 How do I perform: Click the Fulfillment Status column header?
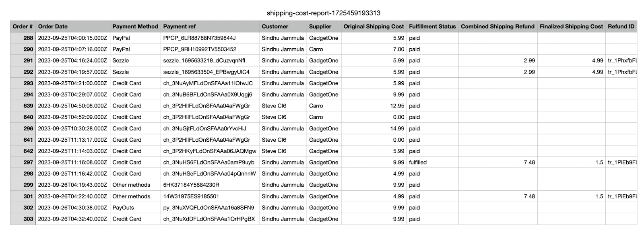pyautogui.click(x=432, y=27)
